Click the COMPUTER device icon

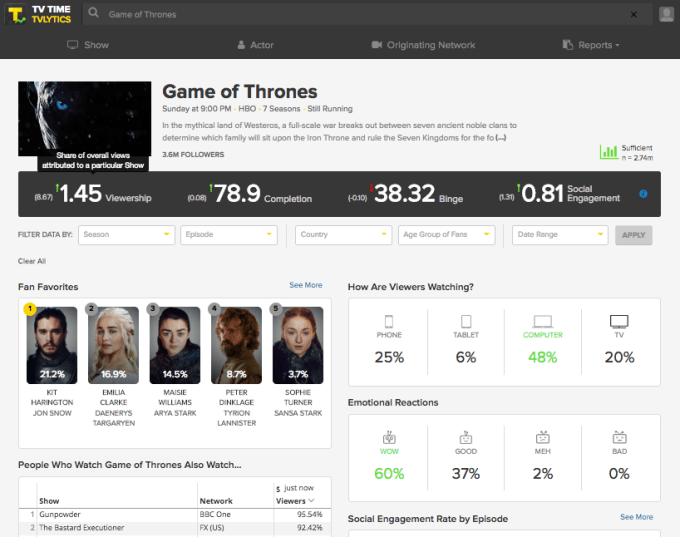[543, 321]
